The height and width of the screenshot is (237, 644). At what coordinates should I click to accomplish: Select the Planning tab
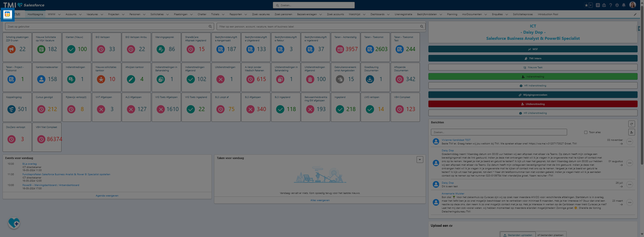point(452,14)
